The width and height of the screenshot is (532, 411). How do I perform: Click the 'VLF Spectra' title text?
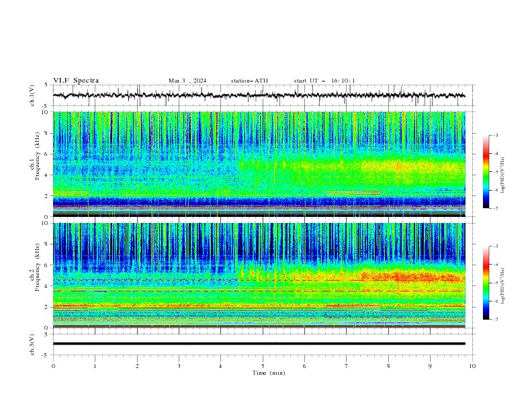click(x=76, y=81)
